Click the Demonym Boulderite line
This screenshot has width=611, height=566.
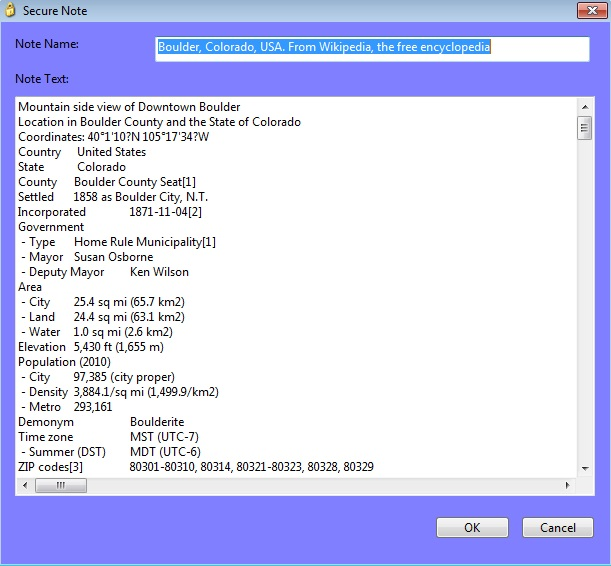(101, 422)
